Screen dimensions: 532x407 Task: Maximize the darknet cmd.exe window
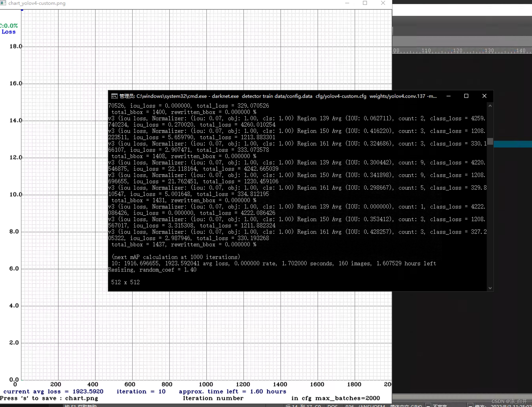(x=466, y=96)
